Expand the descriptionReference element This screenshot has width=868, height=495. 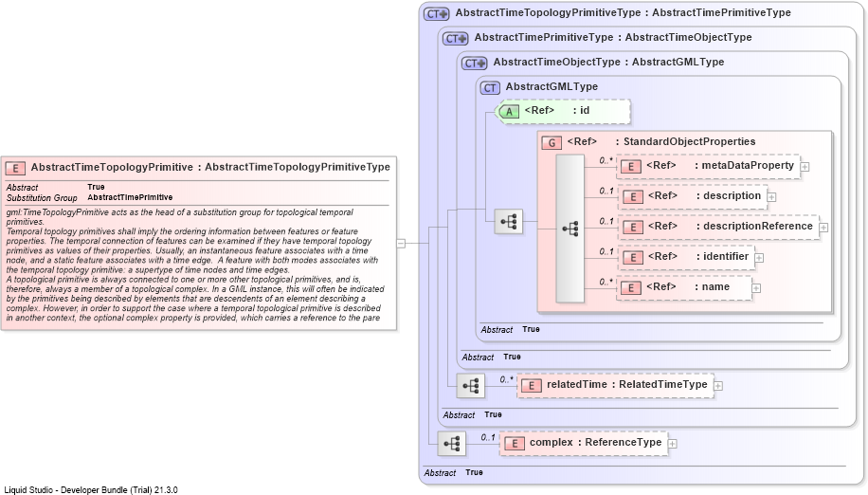tap(823, 228)
